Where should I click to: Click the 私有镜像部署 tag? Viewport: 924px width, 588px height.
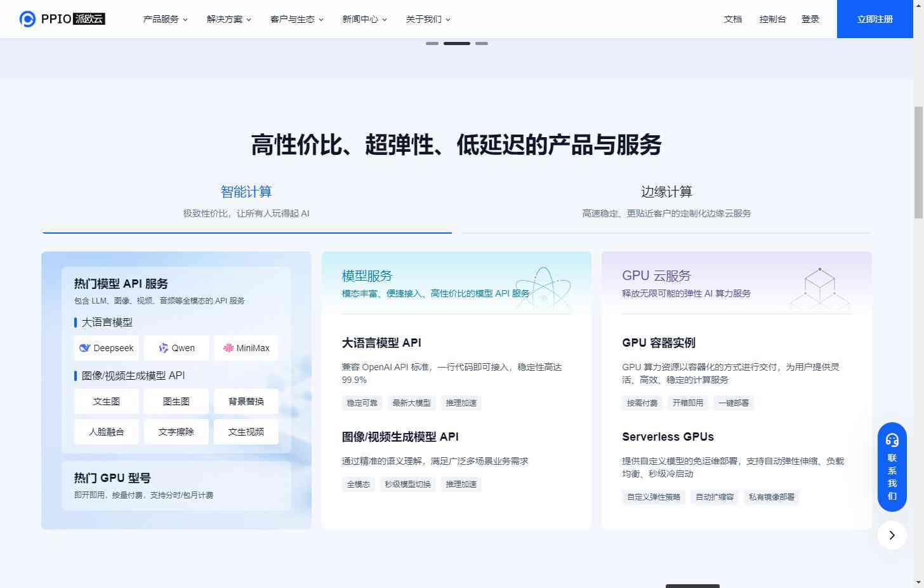tap(772, 497)
